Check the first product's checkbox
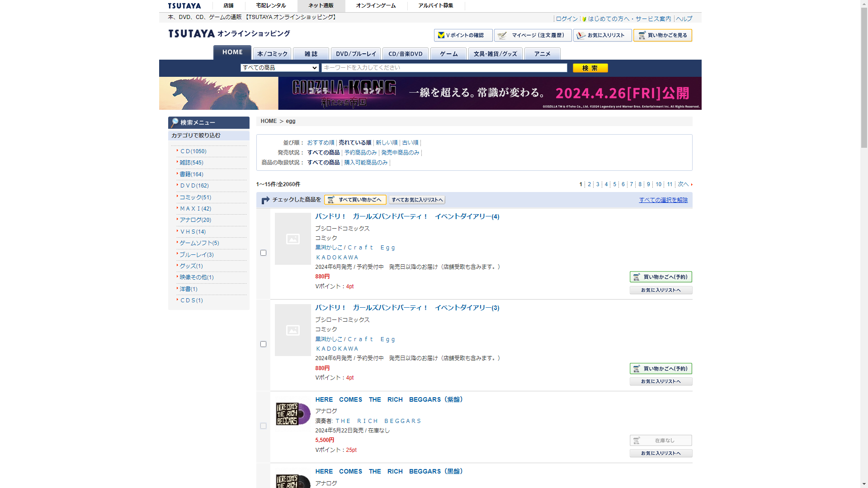 click(263, 253)
